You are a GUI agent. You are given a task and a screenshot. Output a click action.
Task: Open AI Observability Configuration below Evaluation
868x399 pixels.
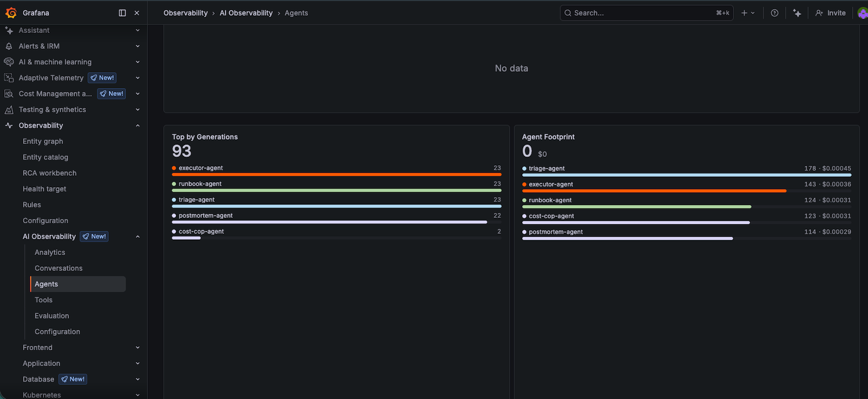click(57, 331)
